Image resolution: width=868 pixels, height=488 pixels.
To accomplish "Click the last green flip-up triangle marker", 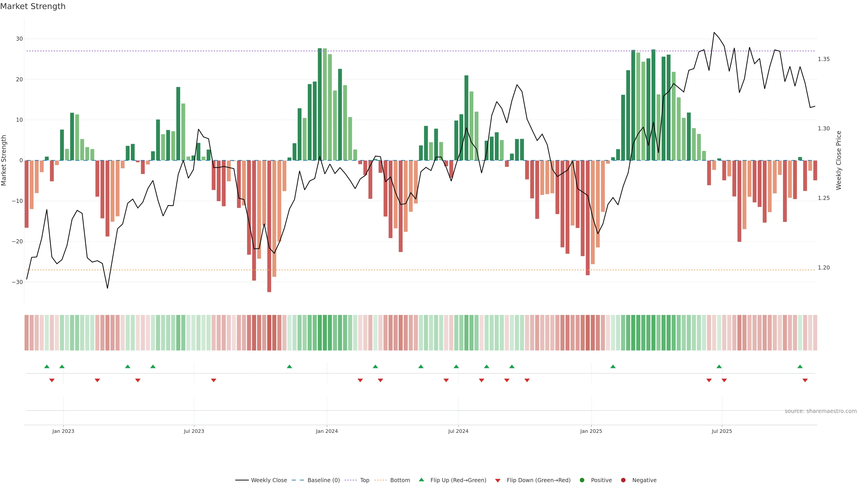I will pyautogui.click(x=800, y=366).
